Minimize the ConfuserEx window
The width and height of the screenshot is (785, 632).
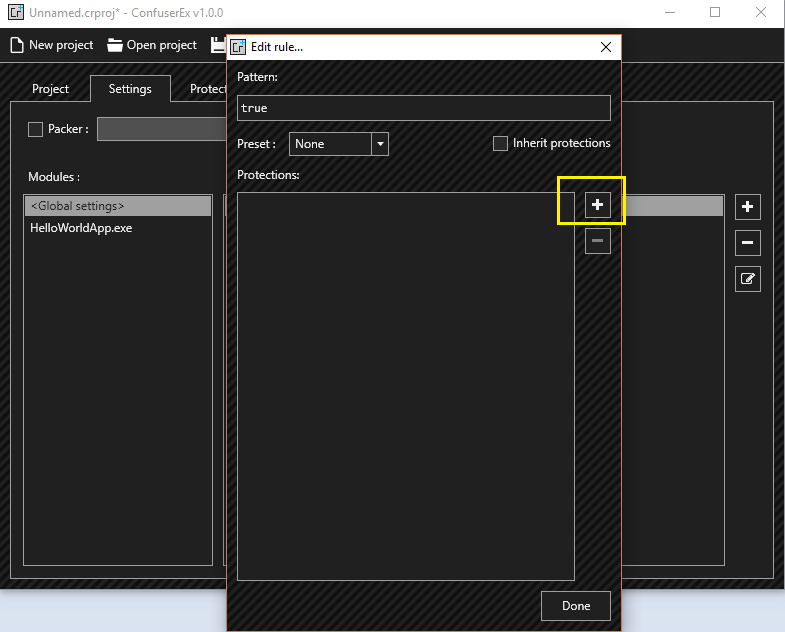(x=670, y=13)
